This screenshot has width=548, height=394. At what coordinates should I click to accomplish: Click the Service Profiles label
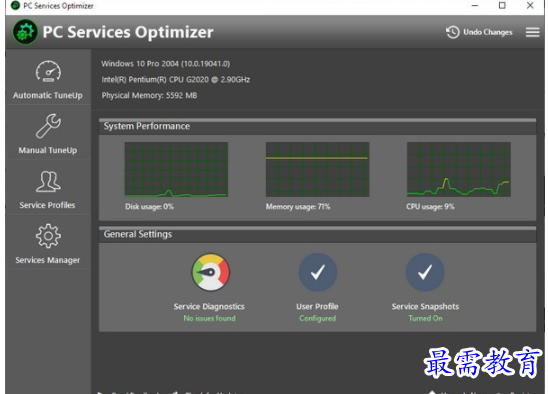[x=47, y=205]
